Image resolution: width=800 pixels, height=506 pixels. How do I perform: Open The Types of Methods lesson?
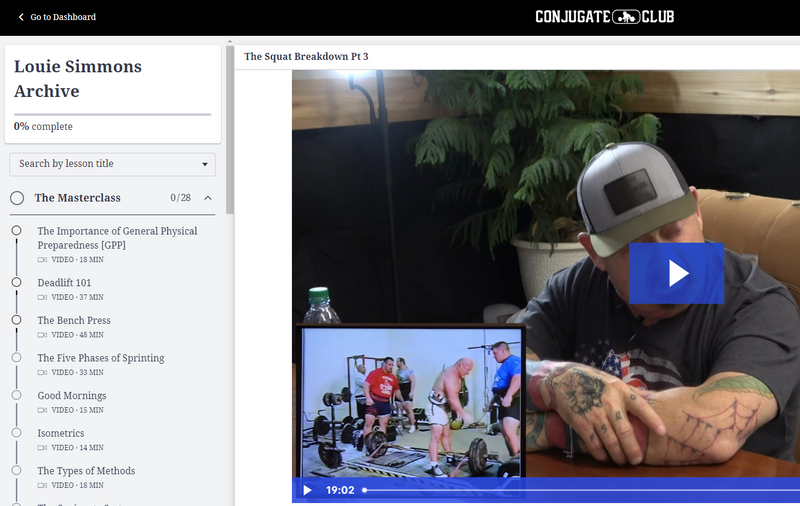click(86, 471)
